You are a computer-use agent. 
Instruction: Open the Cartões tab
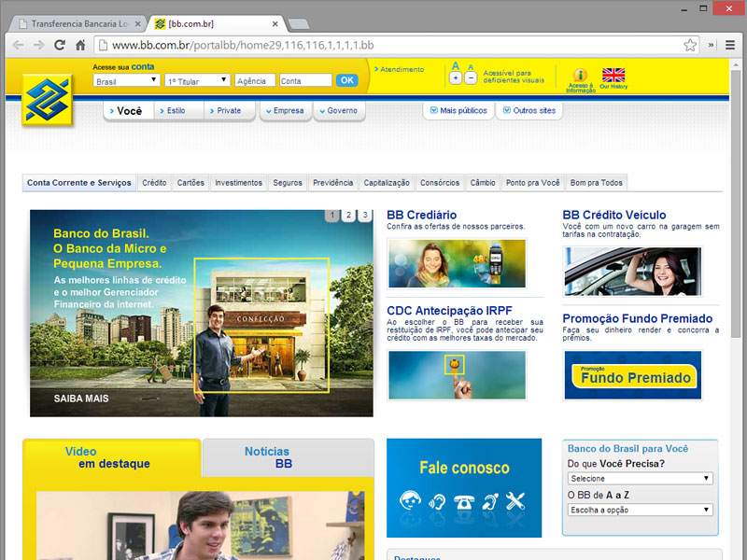pos(190,183)
